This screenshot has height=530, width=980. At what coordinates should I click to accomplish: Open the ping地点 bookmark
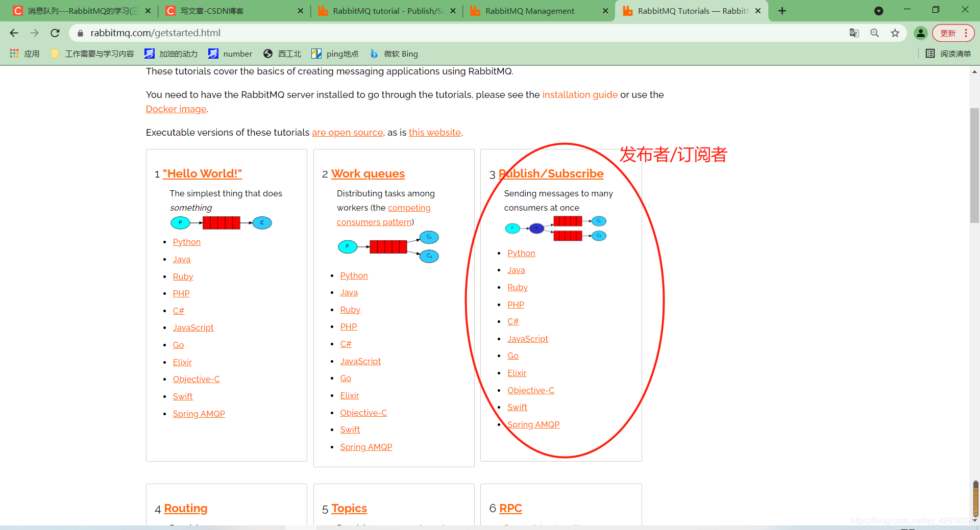coord(335,54)
